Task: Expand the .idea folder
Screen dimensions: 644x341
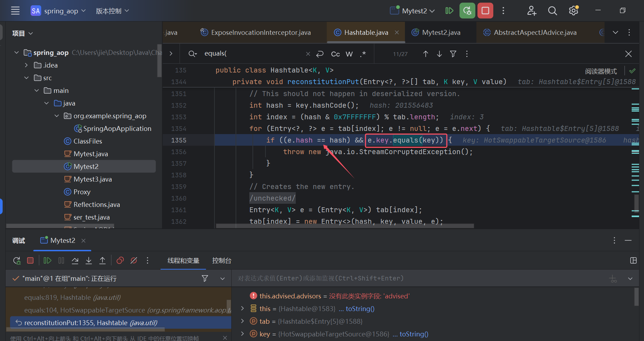Action: (x=26, y=65)
